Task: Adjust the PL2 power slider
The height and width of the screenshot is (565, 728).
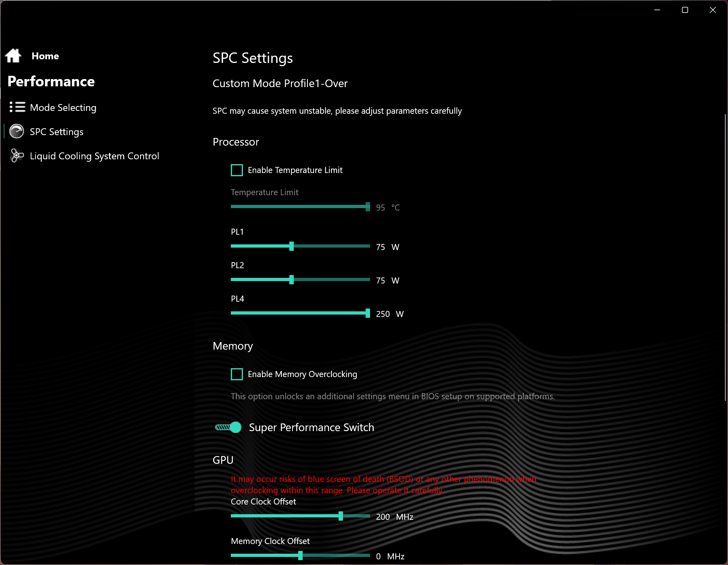Action: click(x=300, y=279)
